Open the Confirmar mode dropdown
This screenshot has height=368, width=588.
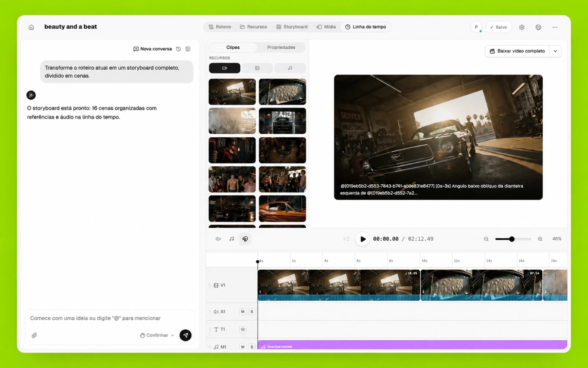coord(157,335)
